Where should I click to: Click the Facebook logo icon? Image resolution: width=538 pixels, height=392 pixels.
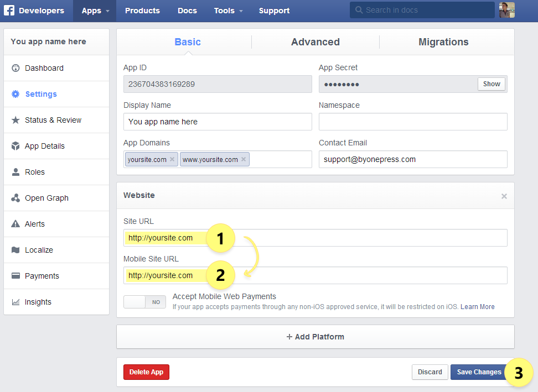(9, 11)
